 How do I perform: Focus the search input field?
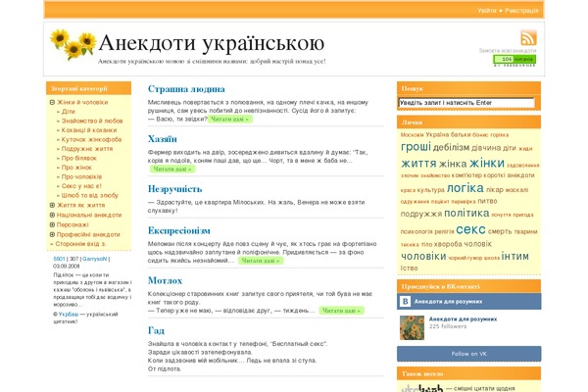point(466,103)
